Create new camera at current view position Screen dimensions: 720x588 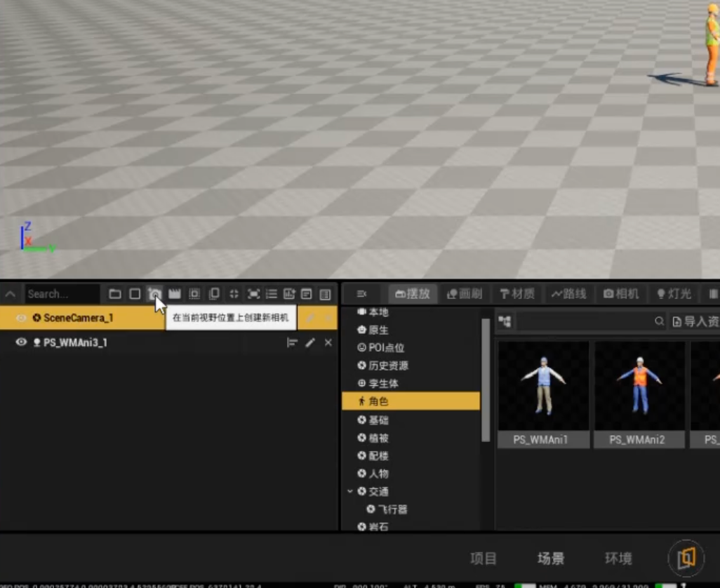click(x=155, y=294)
